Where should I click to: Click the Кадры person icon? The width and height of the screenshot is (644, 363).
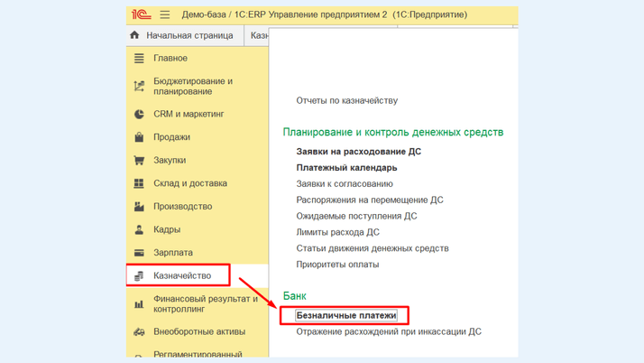click(x=139, y=229)
